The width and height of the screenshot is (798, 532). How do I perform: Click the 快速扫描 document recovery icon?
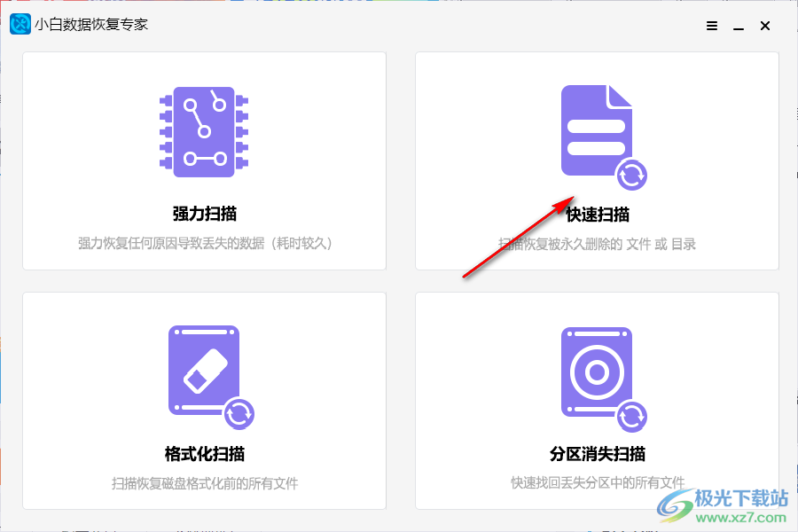click(x=596, y=133)
